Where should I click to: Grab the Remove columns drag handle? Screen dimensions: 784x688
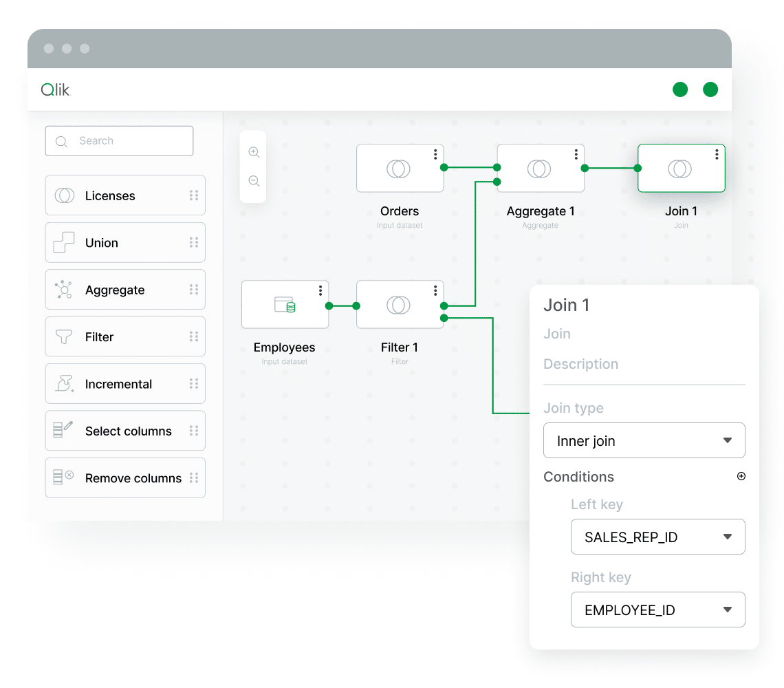coord(194,478)
